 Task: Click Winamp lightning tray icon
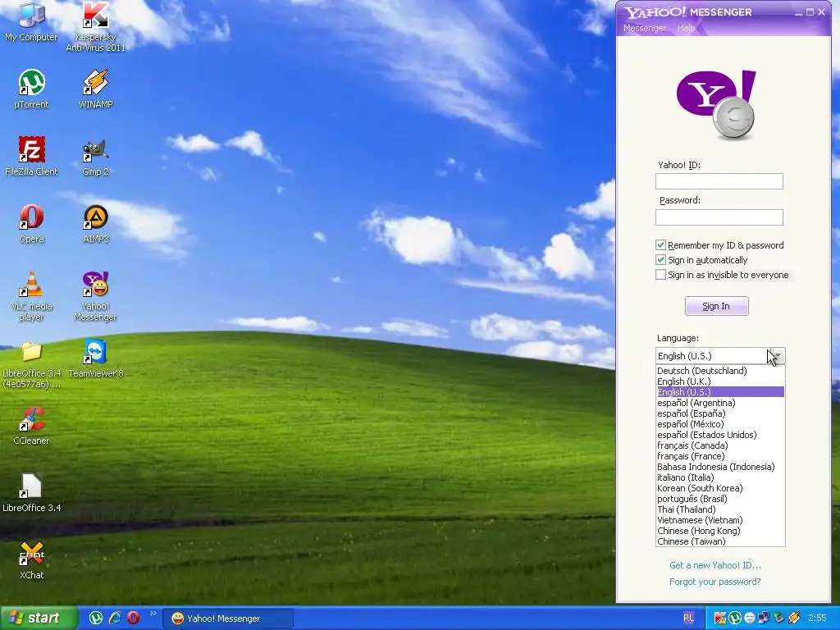click(x=794, y=619)
